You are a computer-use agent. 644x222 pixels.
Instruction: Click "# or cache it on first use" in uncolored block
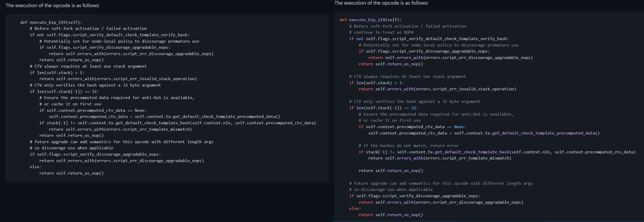click(x=70, y=104)
